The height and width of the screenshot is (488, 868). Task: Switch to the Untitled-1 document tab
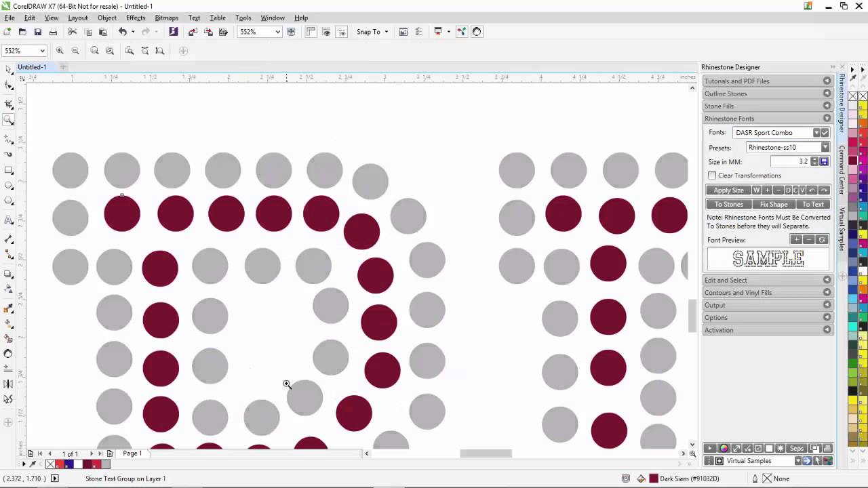point(32,67)
